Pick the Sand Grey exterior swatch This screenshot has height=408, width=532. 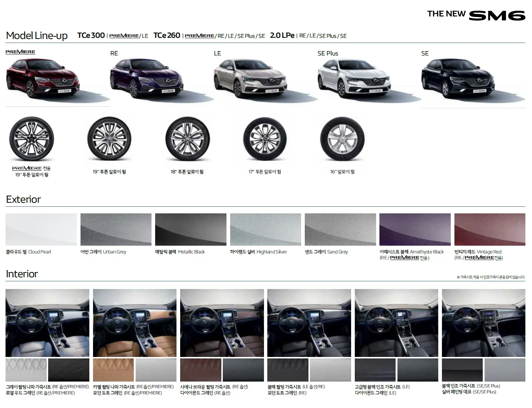pyautogui.click(x=340, y=230)
